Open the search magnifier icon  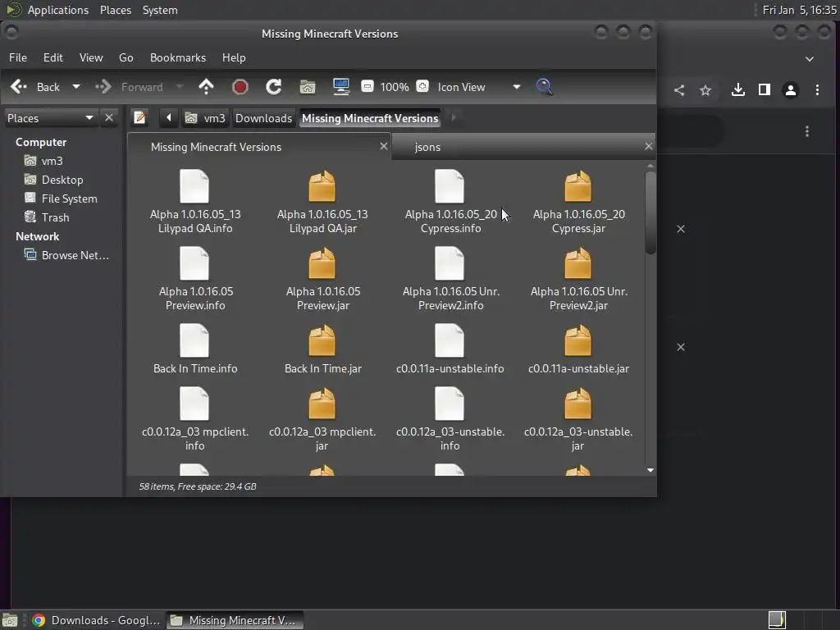point(544,87)
